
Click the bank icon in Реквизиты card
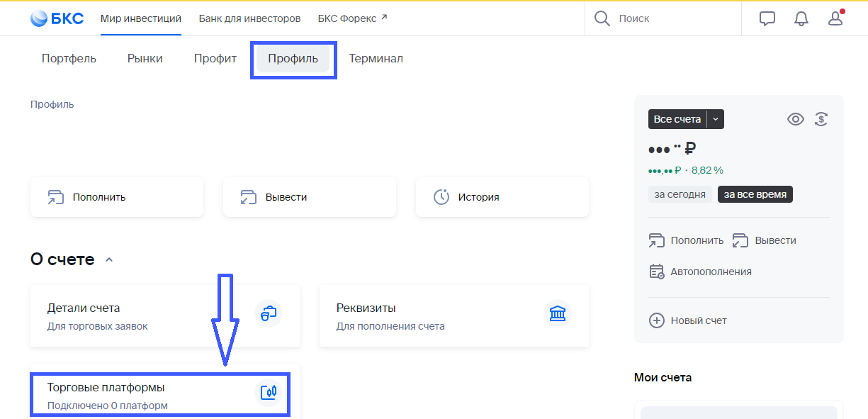pyautogui.click(x=557, y=313)
